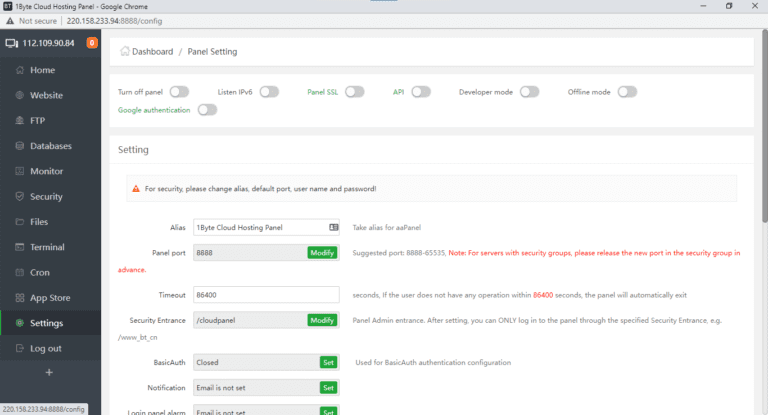
Task: Click Set button for BasicAuth
Action: pos(328,362)
